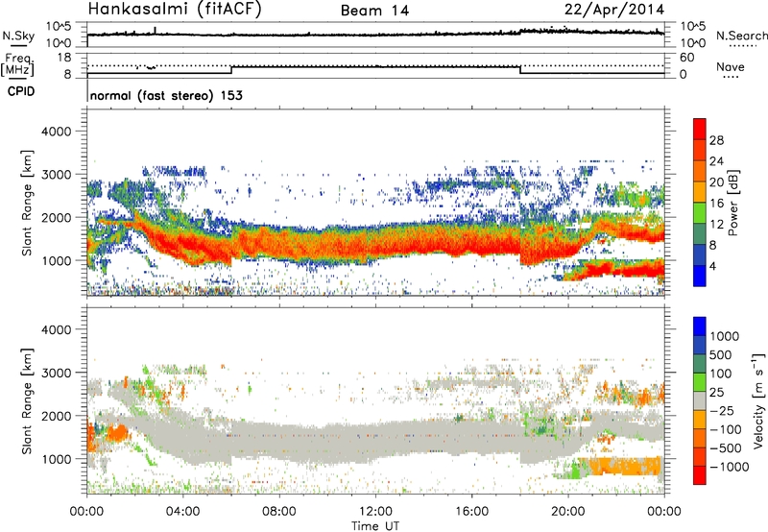
Task: Click the orange-yellow echo block near 22:00 in velocity panel
Action: tap(625, 466)
